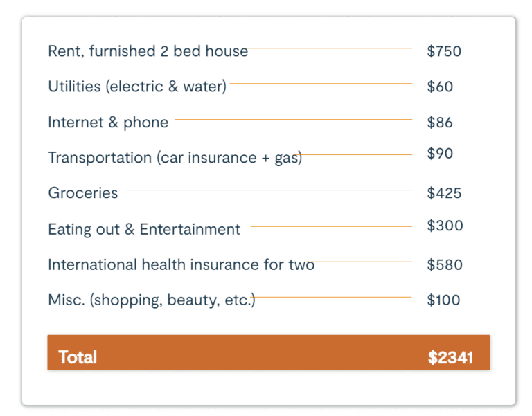Select the $750 rent amount

(x=444, y=51)
